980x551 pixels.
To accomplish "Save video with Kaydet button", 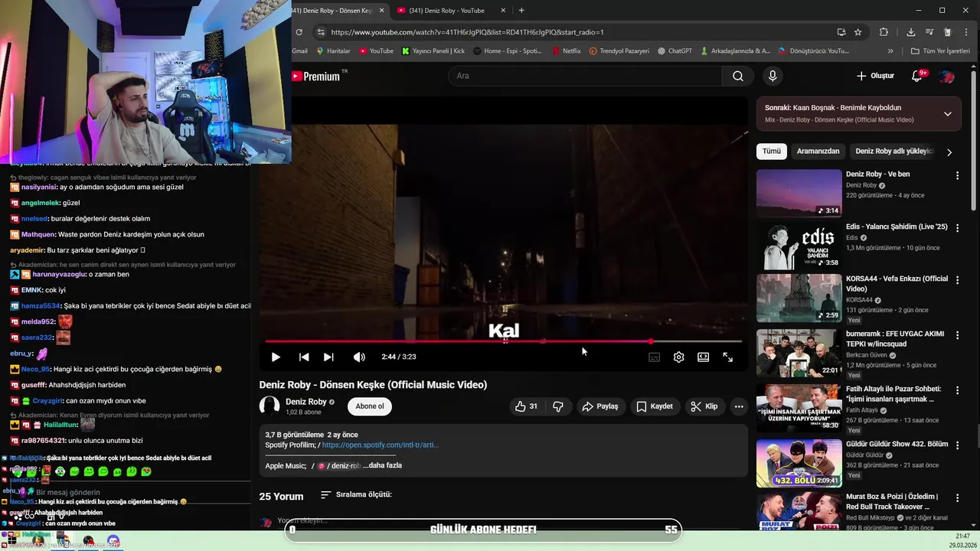I will (x=655, y=406).
